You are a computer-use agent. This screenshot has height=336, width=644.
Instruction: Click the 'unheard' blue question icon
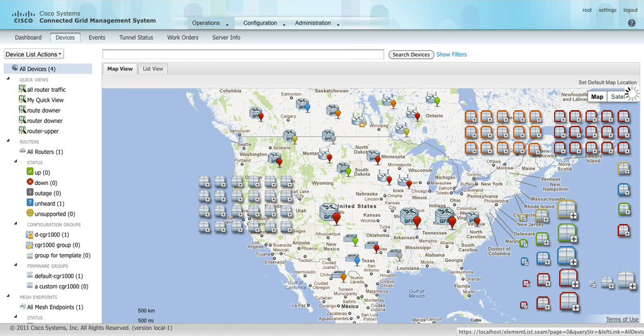[x=30, y=203]
